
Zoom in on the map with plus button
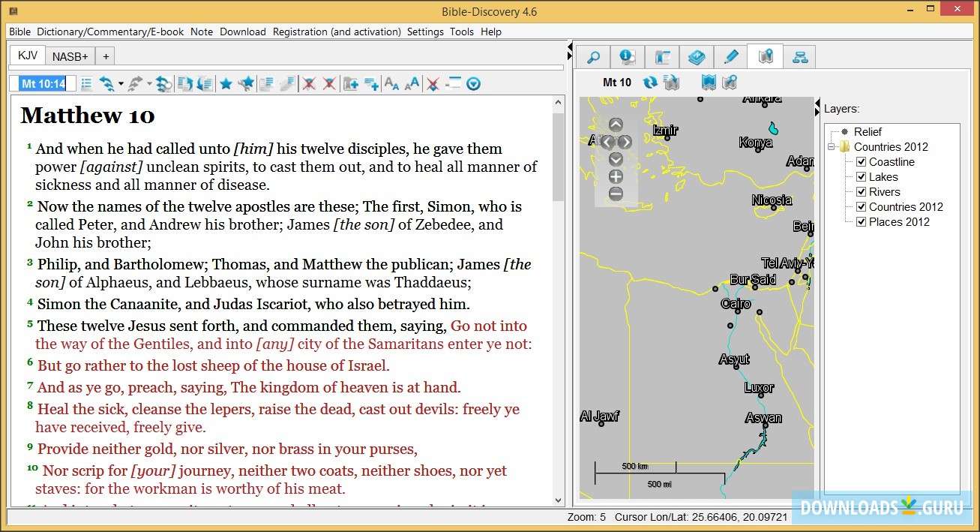(x=616, y=177)
